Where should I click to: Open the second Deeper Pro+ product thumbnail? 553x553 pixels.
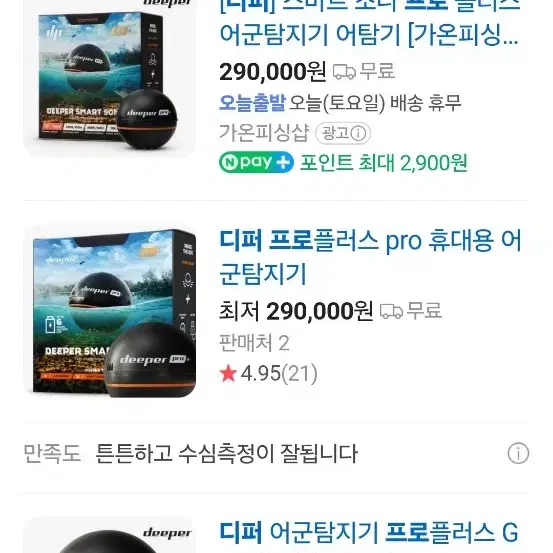point(110,311)
